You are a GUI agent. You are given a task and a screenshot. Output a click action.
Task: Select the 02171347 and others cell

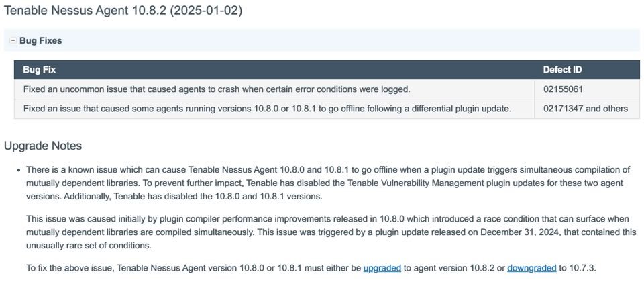coord(587,109)
